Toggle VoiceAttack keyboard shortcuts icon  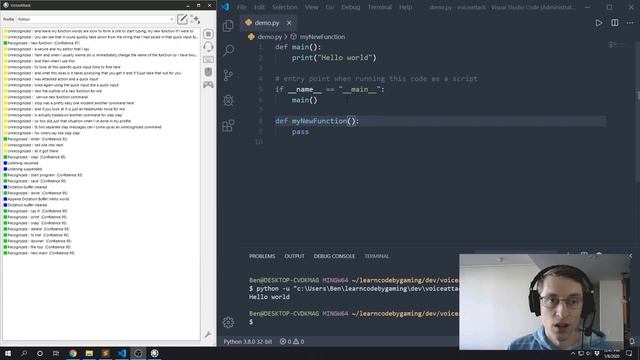tap(208, 60)
